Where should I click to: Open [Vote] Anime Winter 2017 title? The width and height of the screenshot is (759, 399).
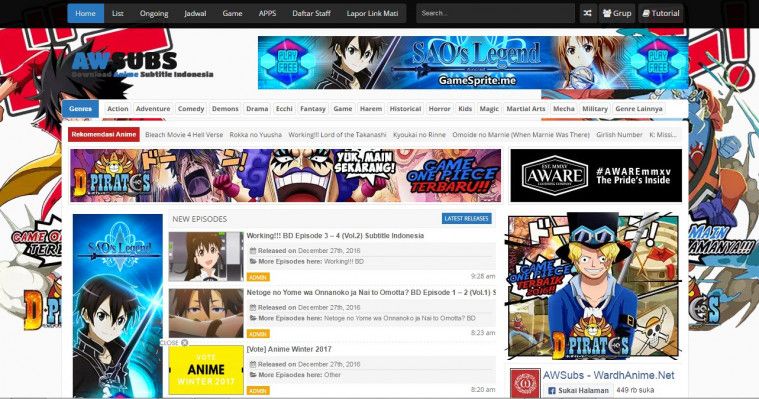point(289,349)
